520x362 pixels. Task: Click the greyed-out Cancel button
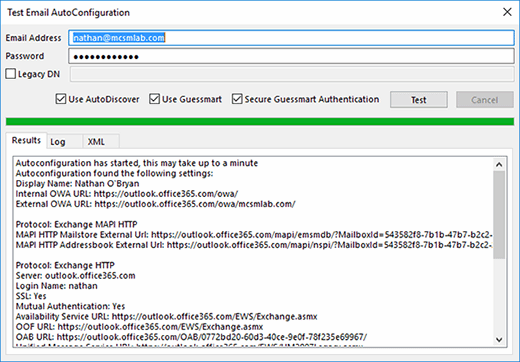(485, 100)
